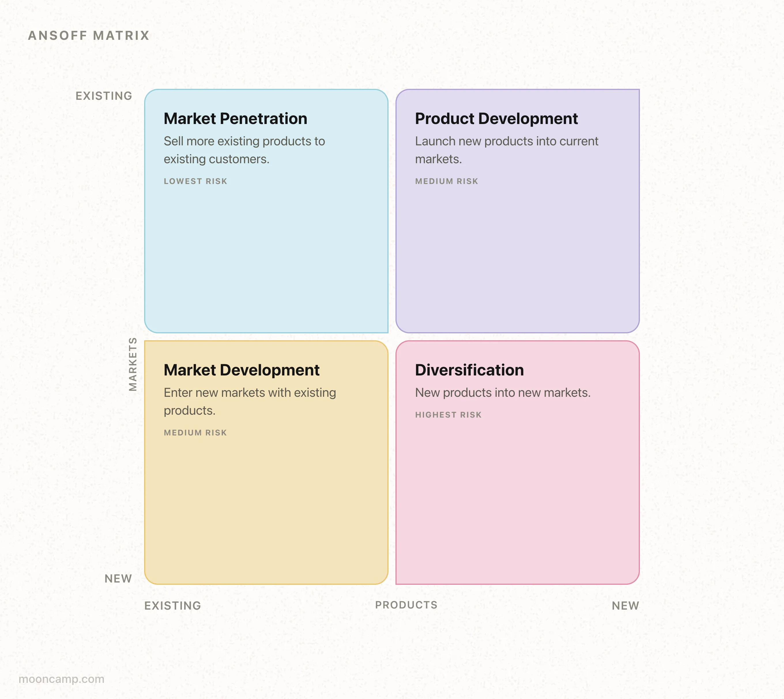Select the Market Development heading
The image size is (784, 699).
[x=242, y=370]
